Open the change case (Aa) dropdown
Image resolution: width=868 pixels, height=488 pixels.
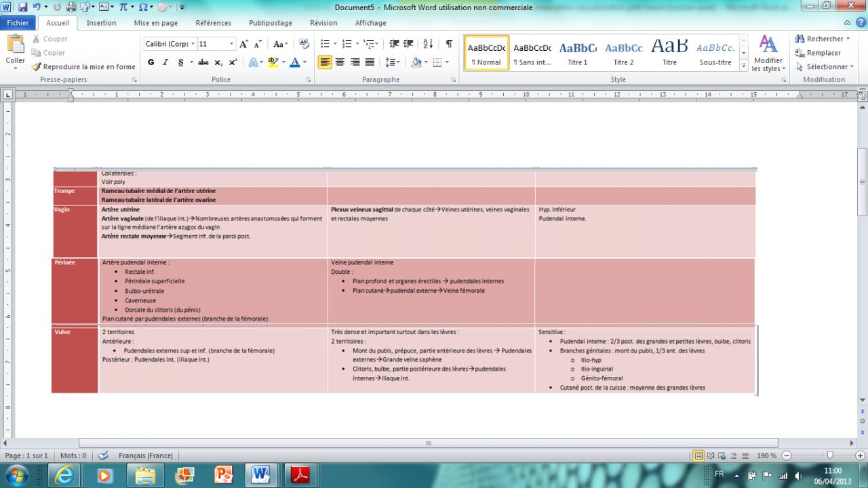pyautogui.click(x=280, y=44)
